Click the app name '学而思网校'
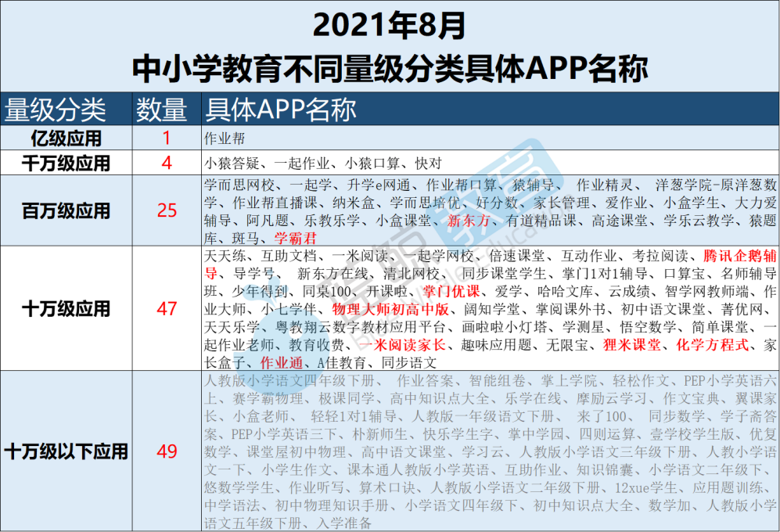Viewport: 780px width, 532px height. (239, 185)
